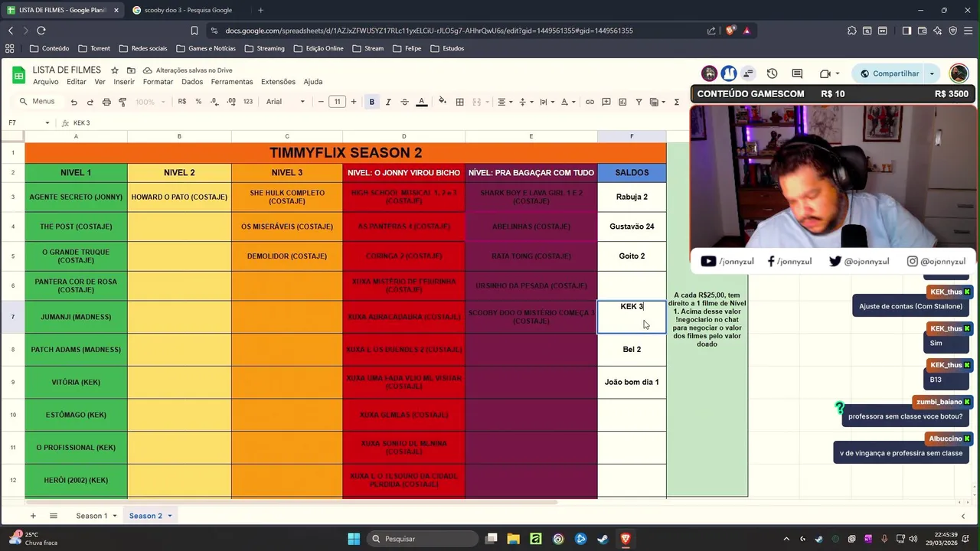Increase decimal places icon
The height and width of the screenshot is (551, 980).
coord(231,102)
